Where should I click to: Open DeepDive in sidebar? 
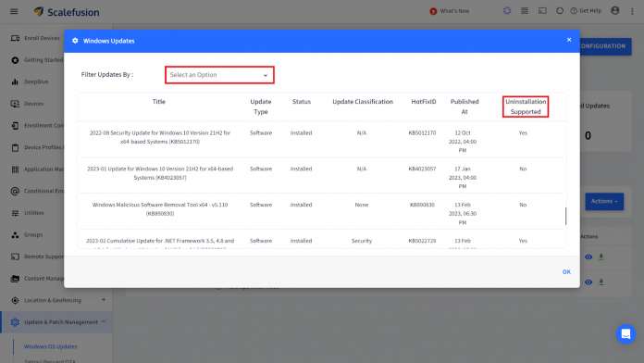click(36, 81)
